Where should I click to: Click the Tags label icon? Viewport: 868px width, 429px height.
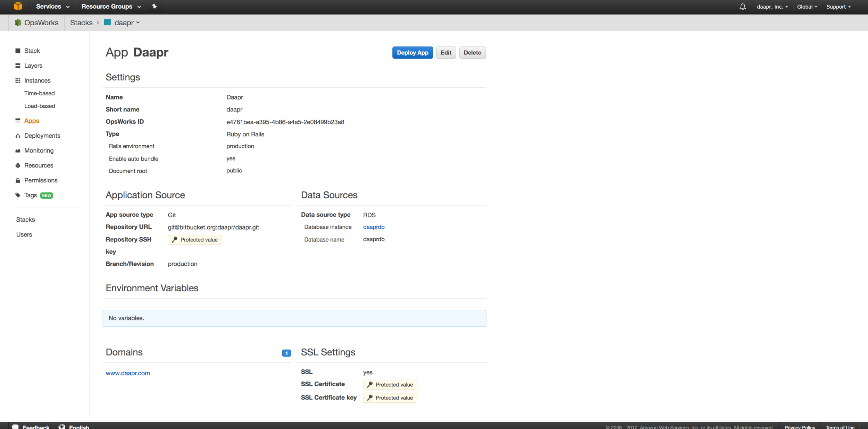(18, 195)
